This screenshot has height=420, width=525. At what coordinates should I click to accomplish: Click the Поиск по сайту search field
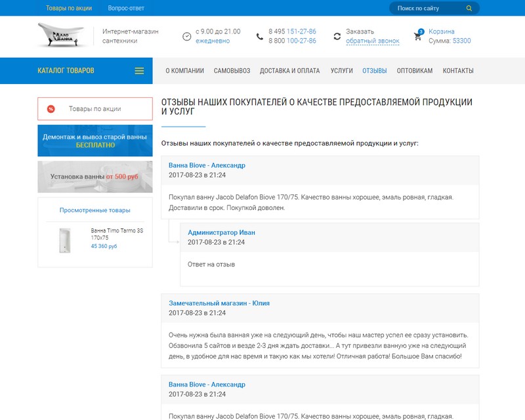[x=434, y=8]
